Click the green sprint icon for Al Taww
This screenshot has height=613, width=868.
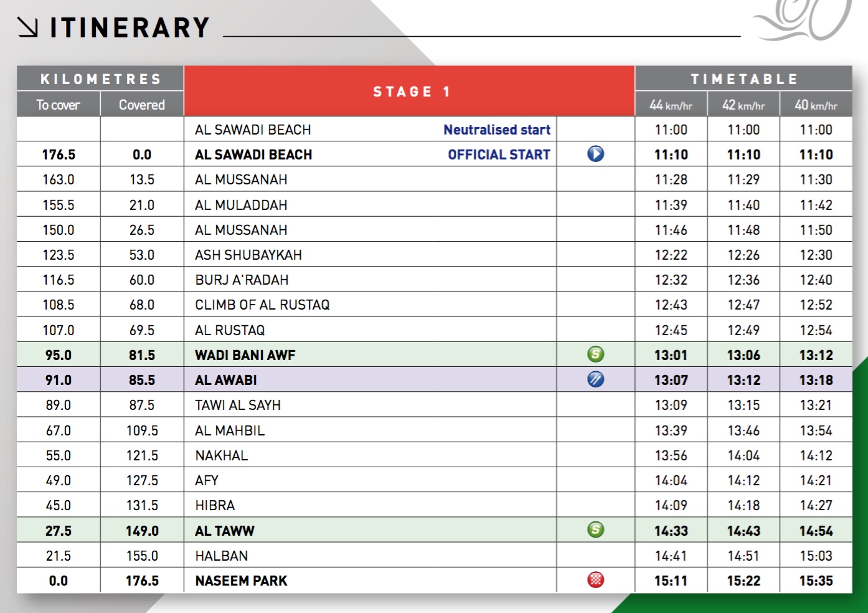coord(595,530)
